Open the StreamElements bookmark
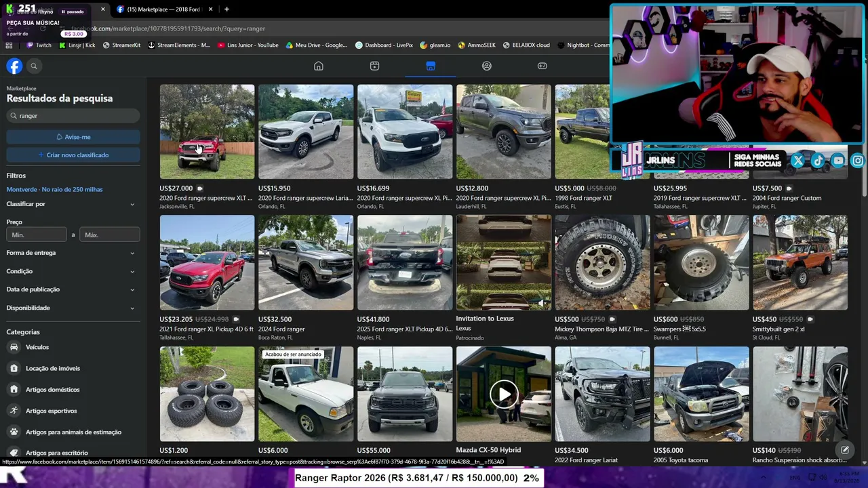The height and width of the screenshot is (488, 868). point(179,45)
